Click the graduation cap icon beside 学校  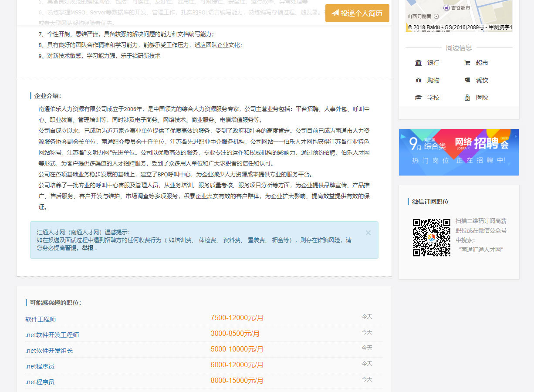(419, 98)
